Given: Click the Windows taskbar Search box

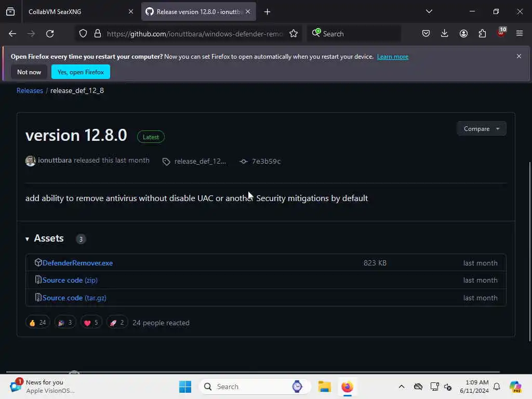Looking at the screenshot, I should point(255,387).
